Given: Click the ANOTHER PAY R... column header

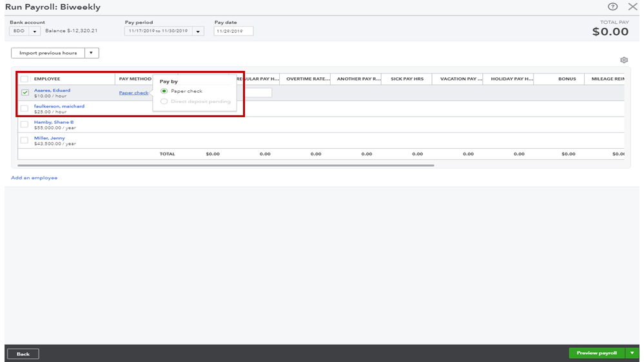Looking at the screenshot, I should click(x=358, y=79).
